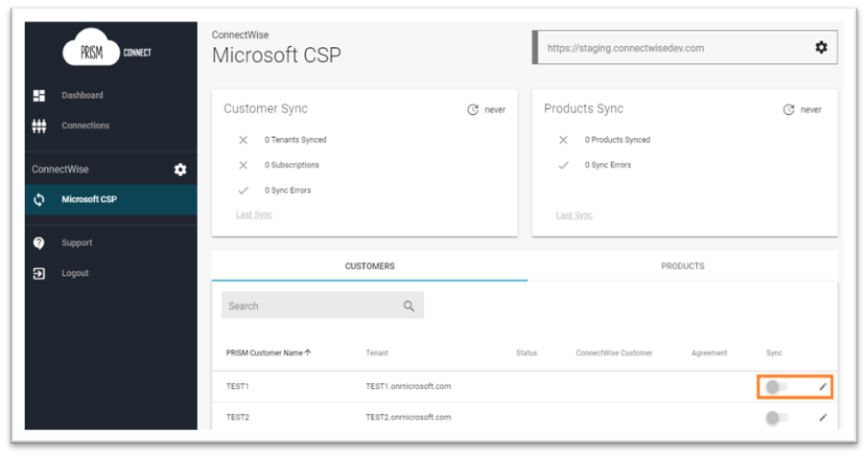
Task: Open the URL settings gear icon
Action: point(821,48)
